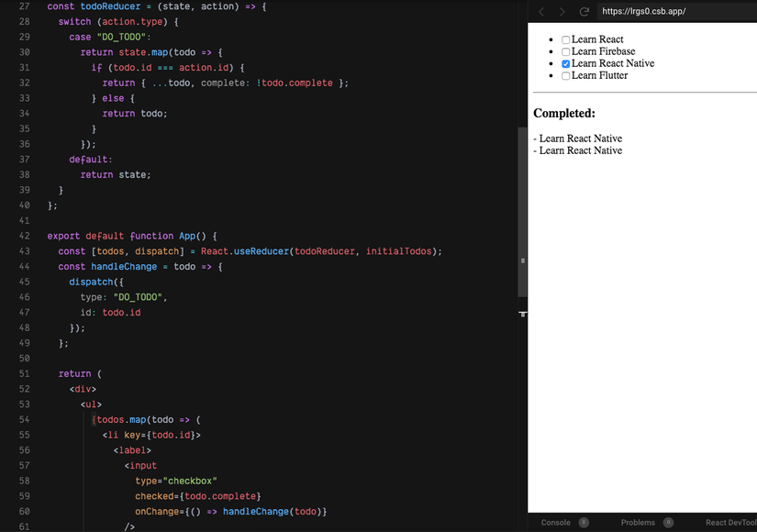Click the browser preview forward arrow
Screen dimensions: 757x532
point(562,12)
